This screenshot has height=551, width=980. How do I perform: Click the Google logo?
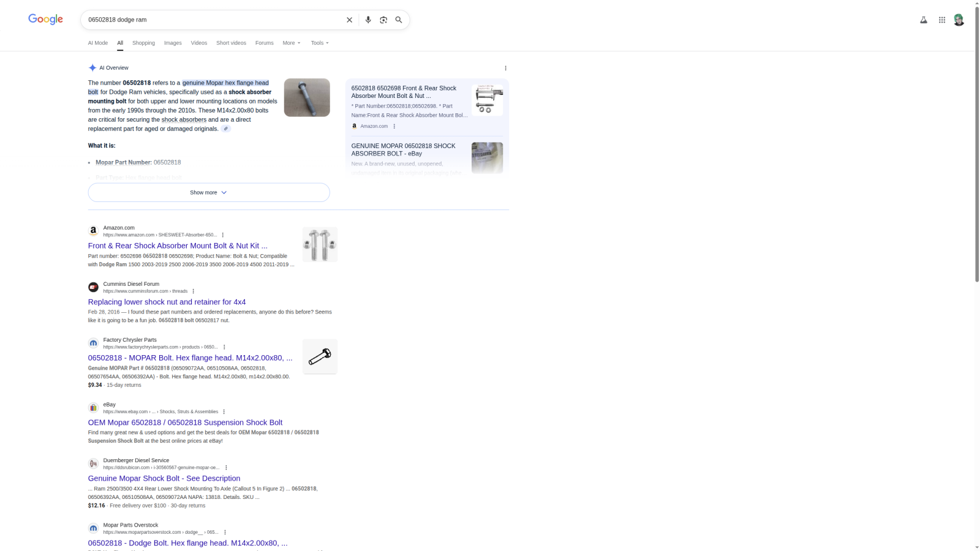tap(45, 20)
